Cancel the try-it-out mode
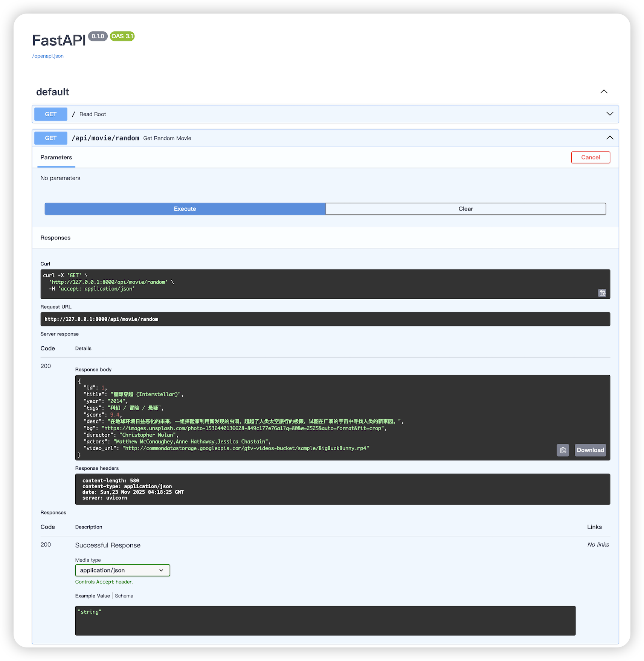Screen dimensions: 644x661 [x=590, y=157]
